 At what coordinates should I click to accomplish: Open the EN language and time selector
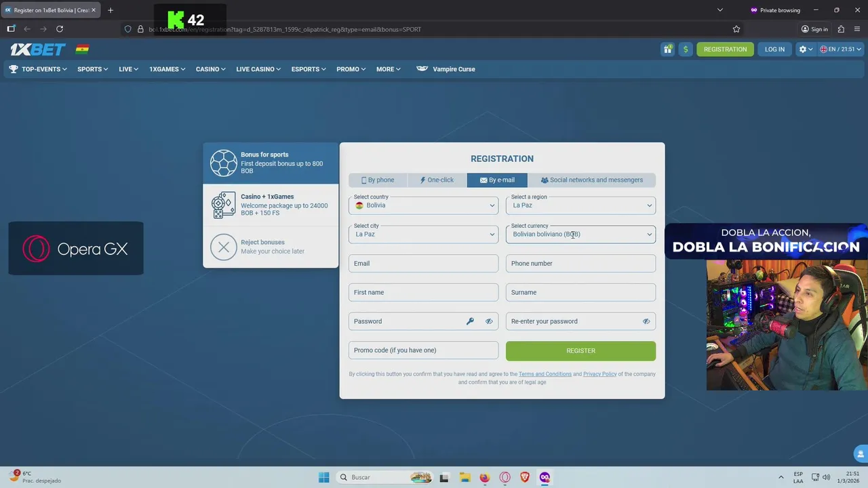tap(841, 49)
